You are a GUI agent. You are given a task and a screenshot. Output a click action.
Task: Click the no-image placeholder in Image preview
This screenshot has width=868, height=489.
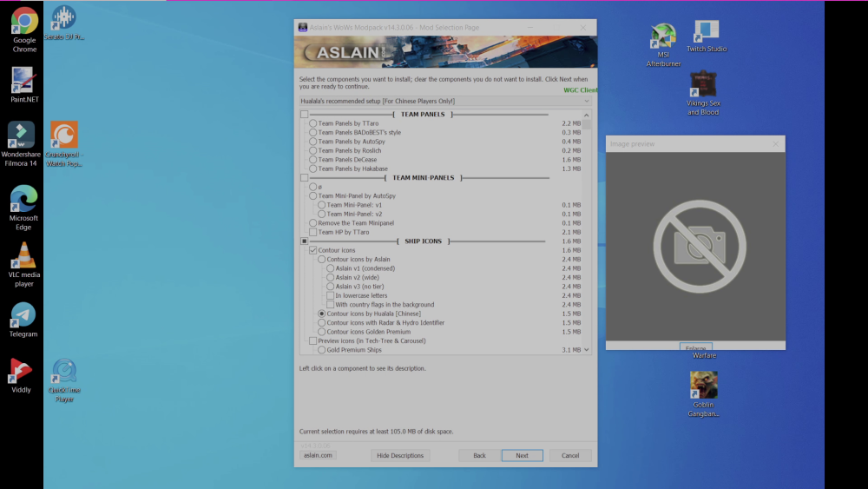pyautogui.click(x=700, y=247)
